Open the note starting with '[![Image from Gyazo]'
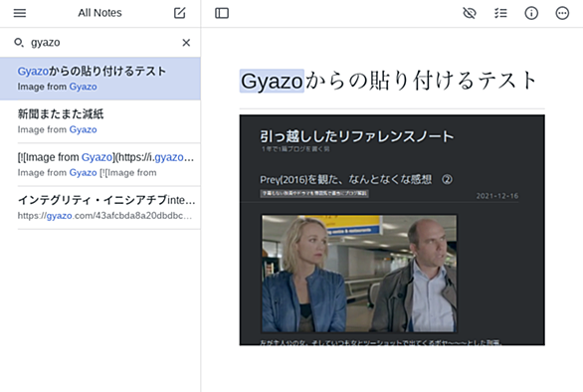Viewport: 583px width, 392px height. [100, 164]
